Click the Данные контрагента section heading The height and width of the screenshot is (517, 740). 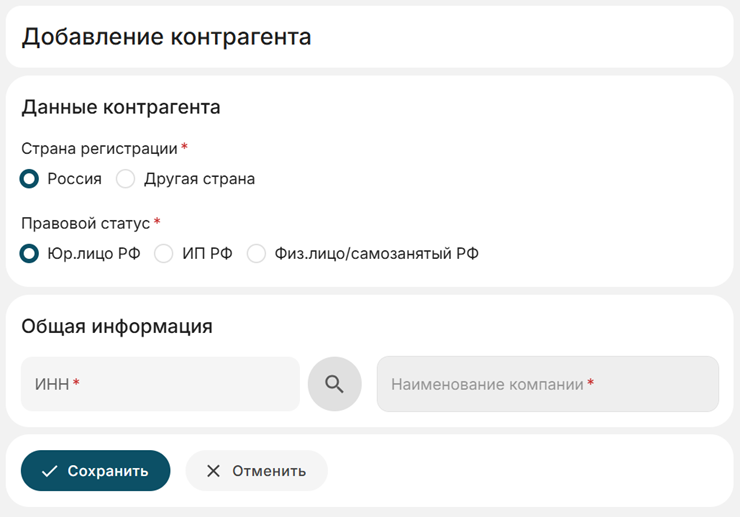pyautogui.click(x=121, y=107)
